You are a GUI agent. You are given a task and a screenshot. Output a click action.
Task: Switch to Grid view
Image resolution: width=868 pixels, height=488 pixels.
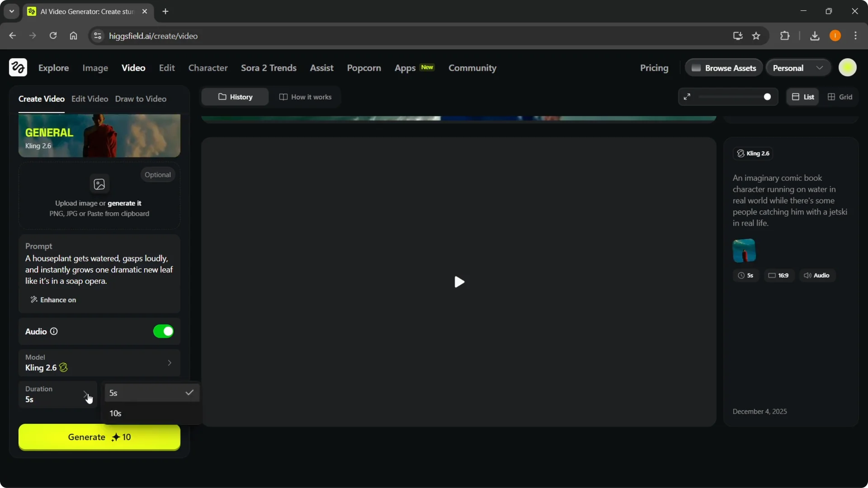(x=840, y=97)
